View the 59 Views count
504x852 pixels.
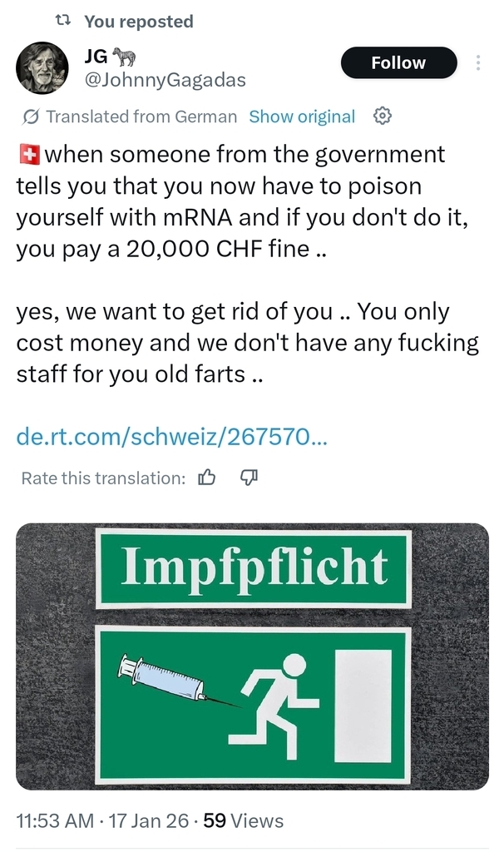coord(243,821)
